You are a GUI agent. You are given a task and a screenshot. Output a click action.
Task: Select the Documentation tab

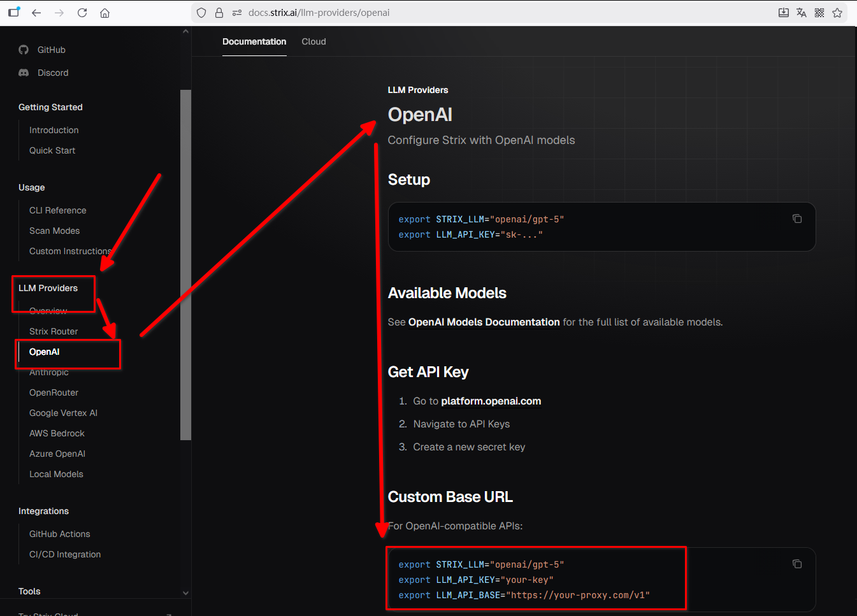pyautogui.click(x=254, y=41)
